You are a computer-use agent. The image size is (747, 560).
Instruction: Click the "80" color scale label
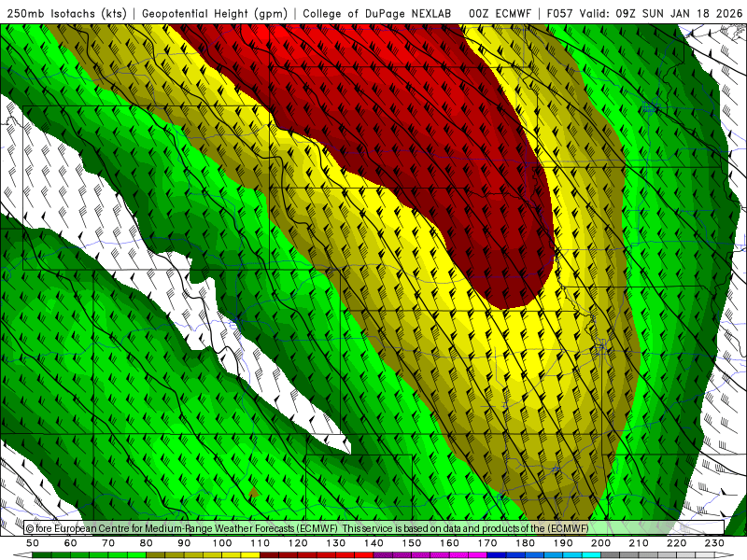[x=147, y=543]
